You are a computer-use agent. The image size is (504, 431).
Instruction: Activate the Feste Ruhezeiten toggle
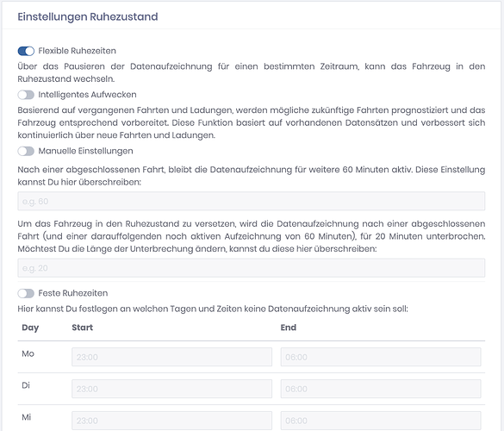(26, 293)
